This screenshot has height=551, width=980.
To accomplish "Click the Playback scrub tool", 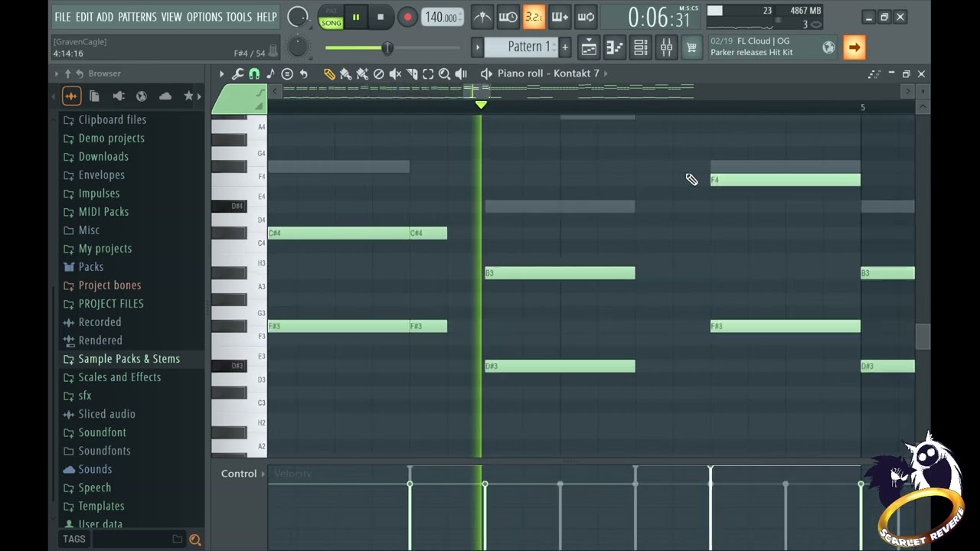I will [461, 73].
